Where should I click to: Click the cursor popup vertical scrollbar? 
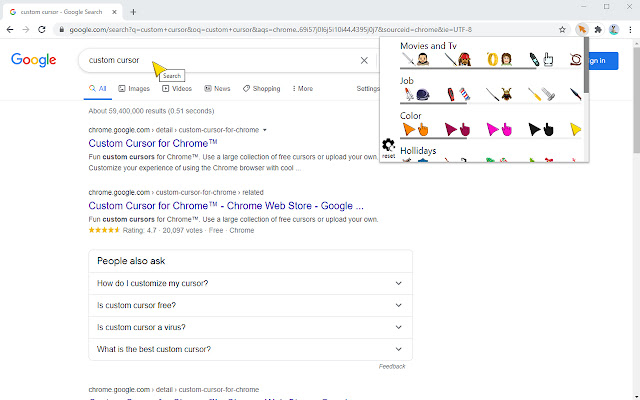pos(586,65)
